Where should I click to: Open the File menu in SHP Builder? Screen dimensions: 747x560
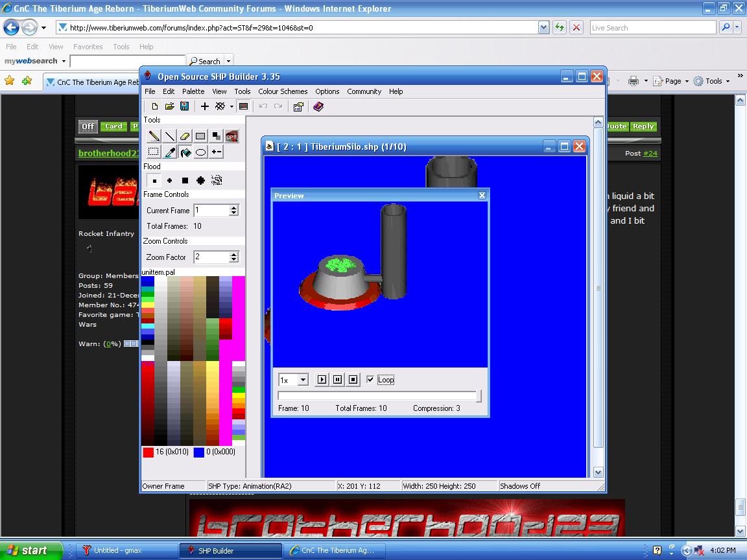click(x=150, y=91)
